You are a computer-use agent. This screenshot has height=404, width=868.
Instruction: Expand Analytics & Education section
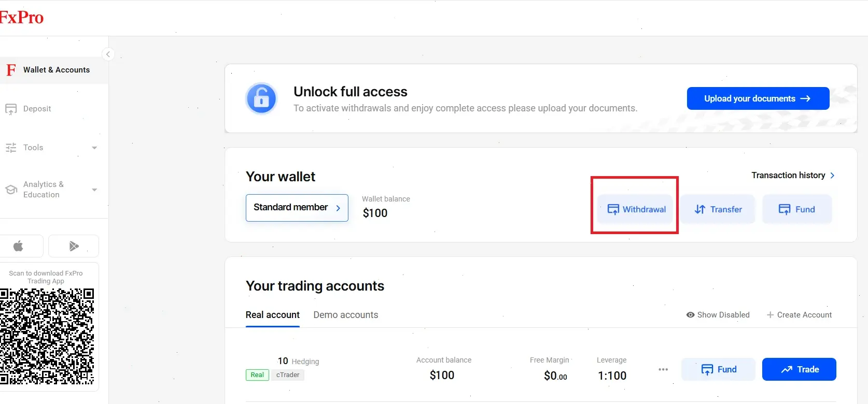coord(94,190)
